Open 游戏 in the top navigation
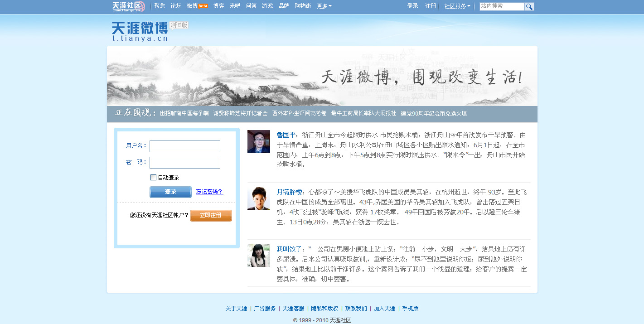This screenshot has width=644, height=324. [267, 6]
